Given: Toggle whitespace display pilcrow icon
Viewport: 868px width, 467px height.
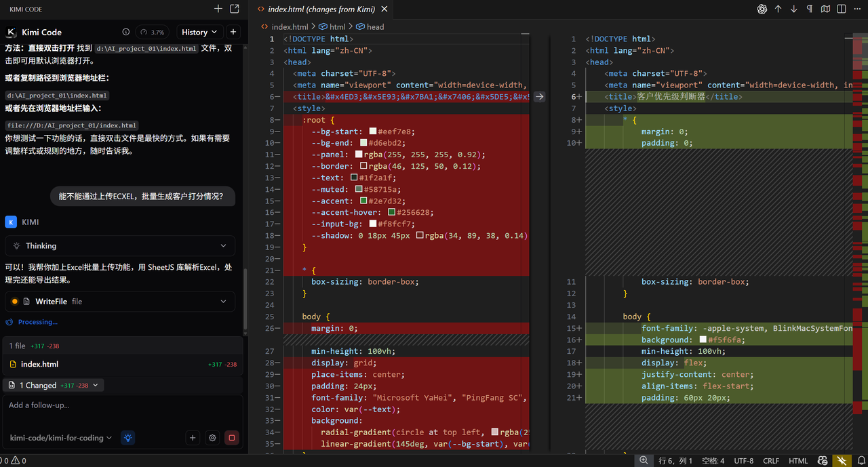Looking at the screenshot, I should click(x=809, y=9).
